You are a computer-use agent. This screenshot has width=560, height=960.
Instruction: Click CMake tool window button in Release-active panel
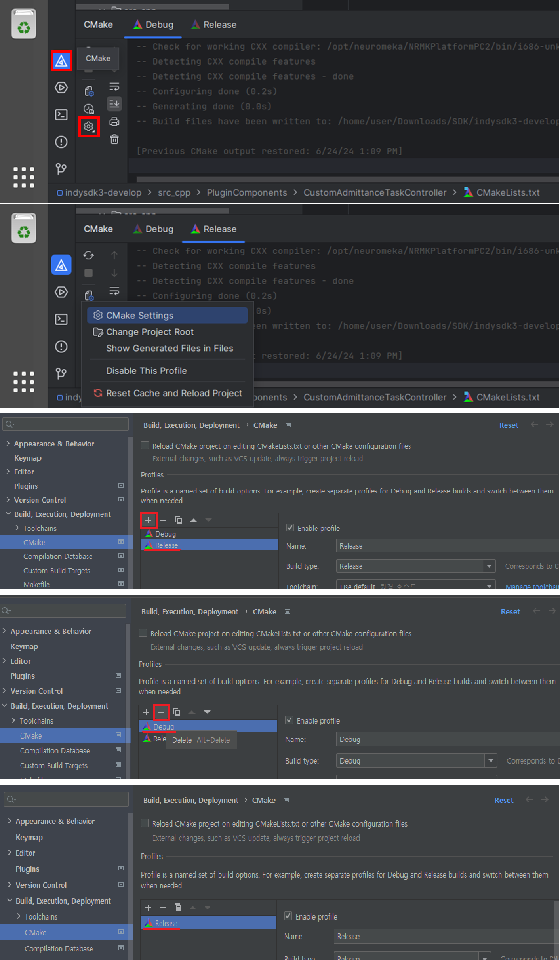coord(61,265)
